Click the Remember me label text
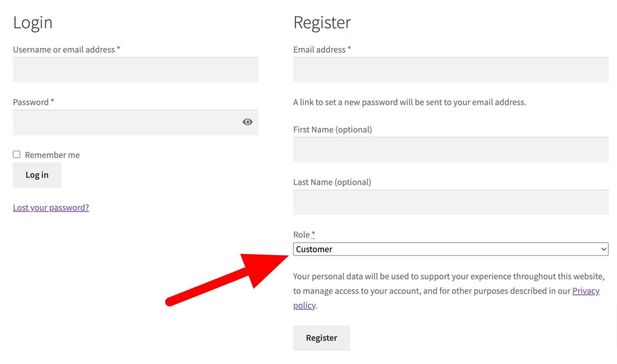 [x=52, y=155]
